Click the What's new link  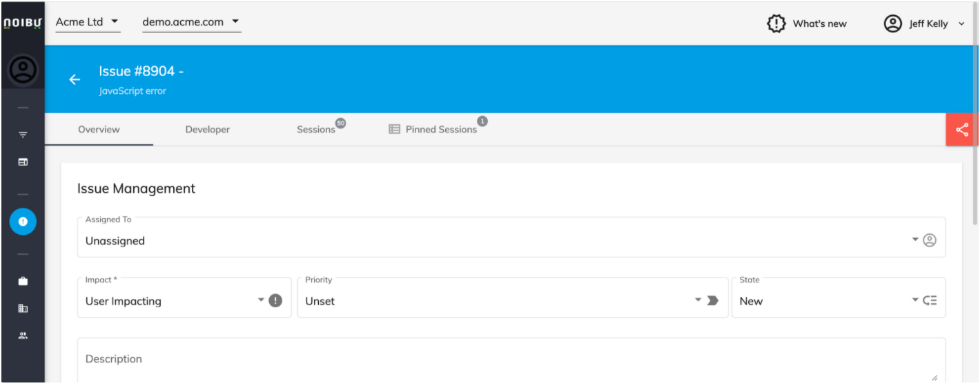point(820,23)
